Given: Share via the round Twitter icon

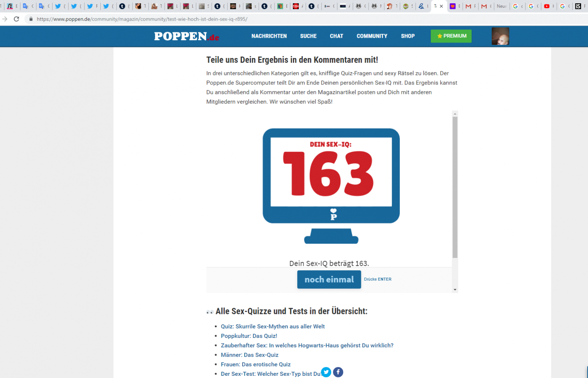Looking at the screenshot, I should 326,372.
